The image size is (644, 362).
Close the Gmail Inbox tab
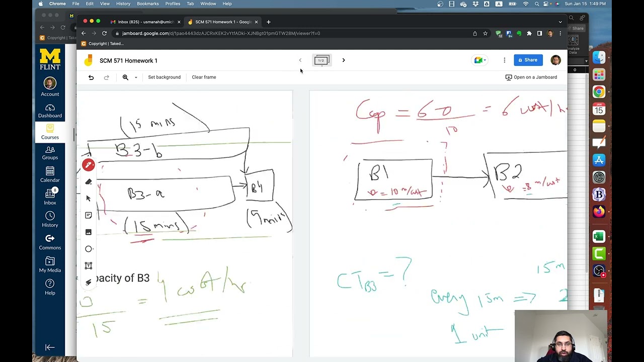point(179,22)
